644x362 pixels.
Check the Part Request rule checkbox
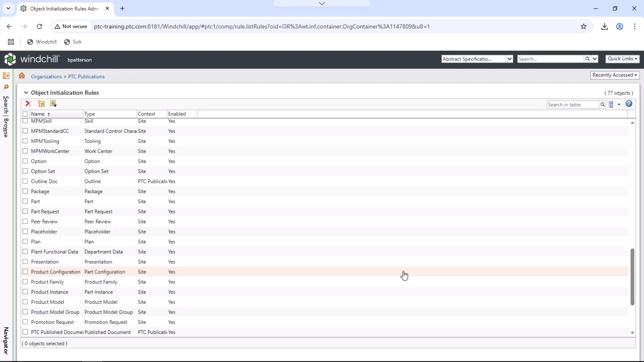[25, 212]
